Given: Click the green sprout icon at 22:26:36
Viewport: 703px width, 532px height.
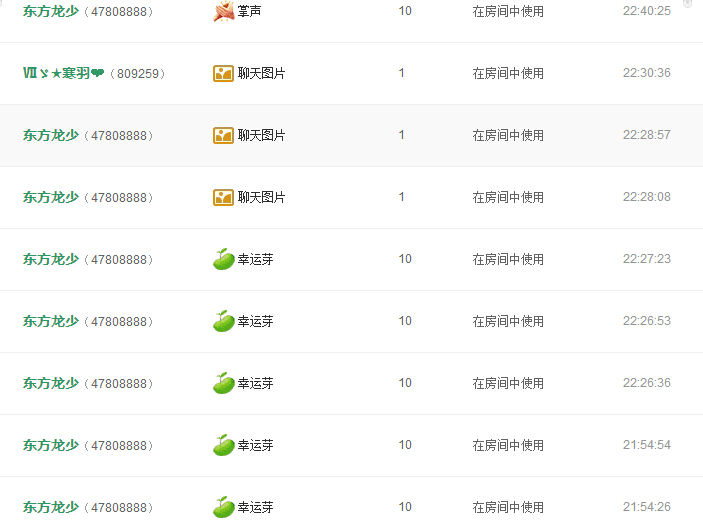Looking at the screenshot, I should 223,383.
